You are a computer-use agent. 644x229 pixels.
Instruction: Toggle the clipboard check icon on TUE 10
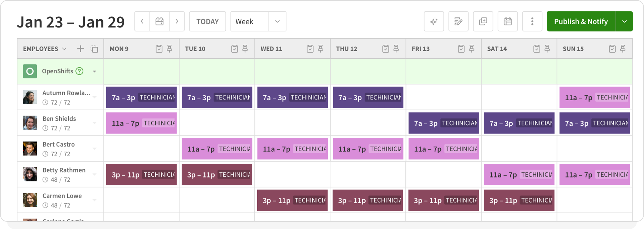click(234, 49)
